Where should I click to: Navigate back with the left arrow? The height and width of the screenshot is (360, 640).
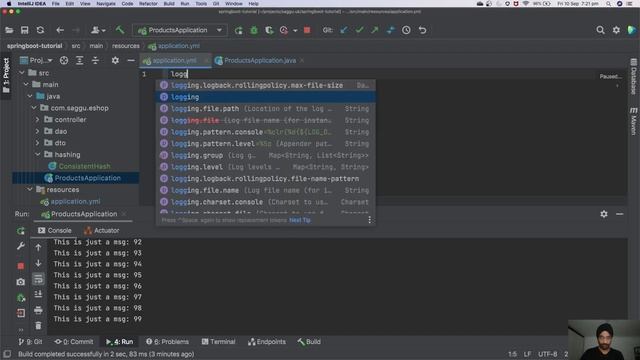click(60, 30)
